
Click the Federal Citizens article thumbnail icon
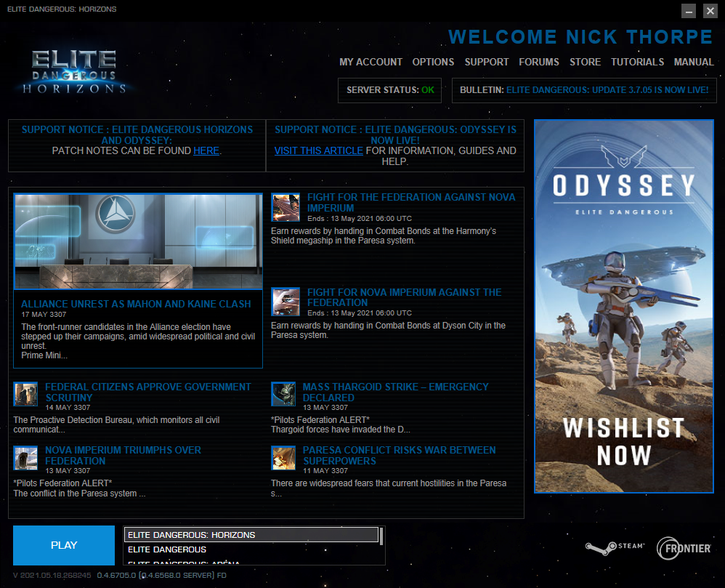(25, 394)
